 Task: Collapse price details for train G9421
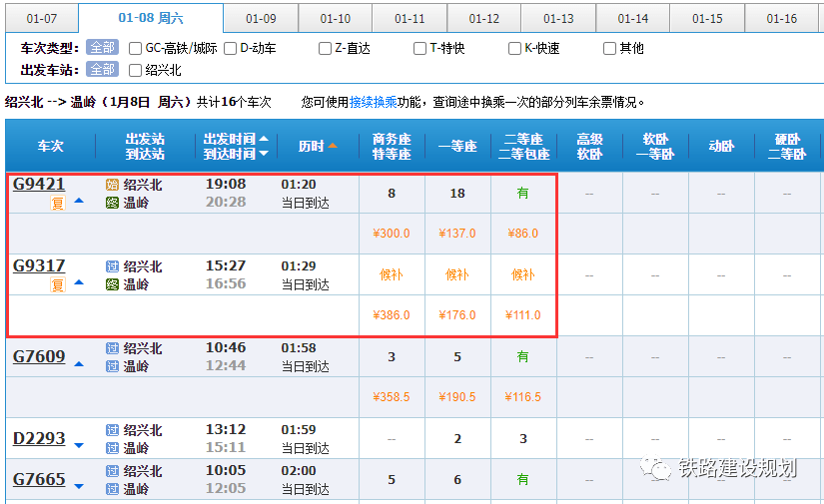point(79,201)
